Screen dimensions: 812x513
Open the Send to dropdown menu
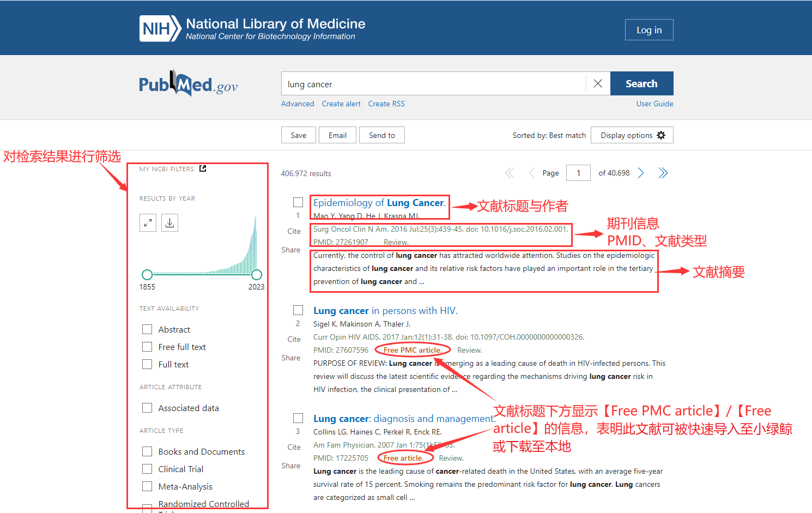(x=381, y=135)
